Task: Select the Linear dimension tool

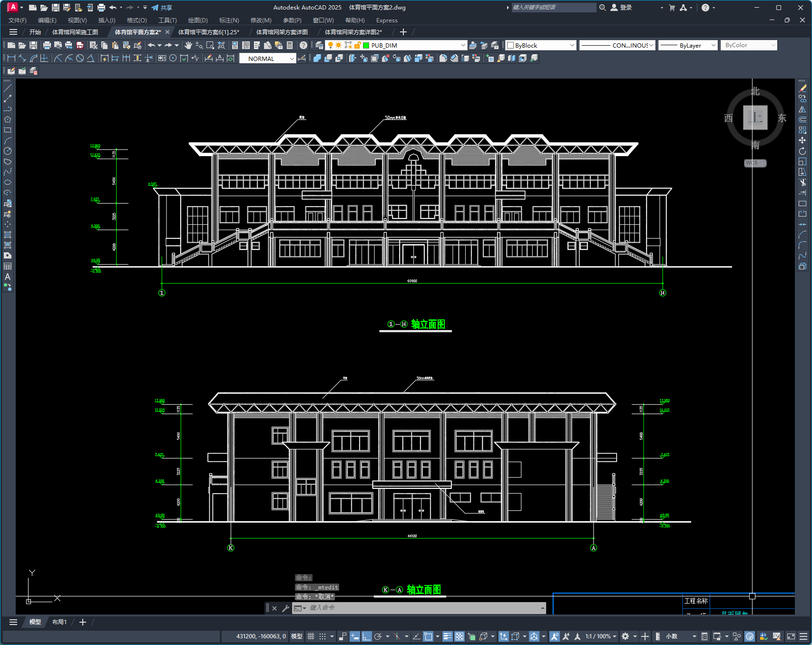Action: (11, 58)
